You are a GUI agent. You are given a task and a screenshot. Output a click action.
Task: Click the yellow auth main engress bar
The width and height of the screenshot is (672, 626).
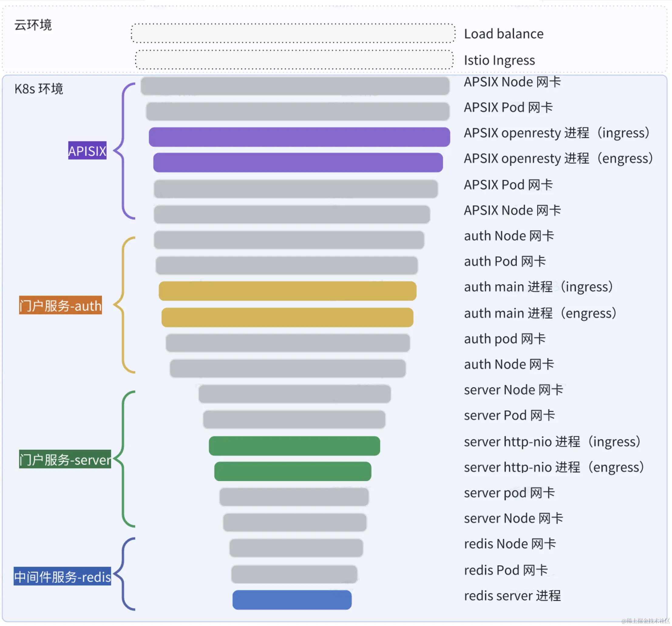coord(287,317)
